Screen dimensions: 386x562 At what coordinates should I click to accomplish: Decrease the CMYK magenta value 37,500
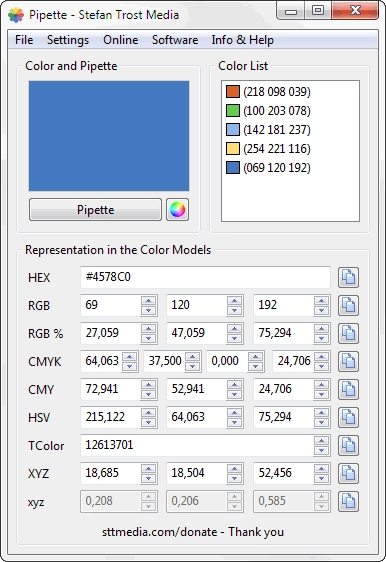point(192,366)
